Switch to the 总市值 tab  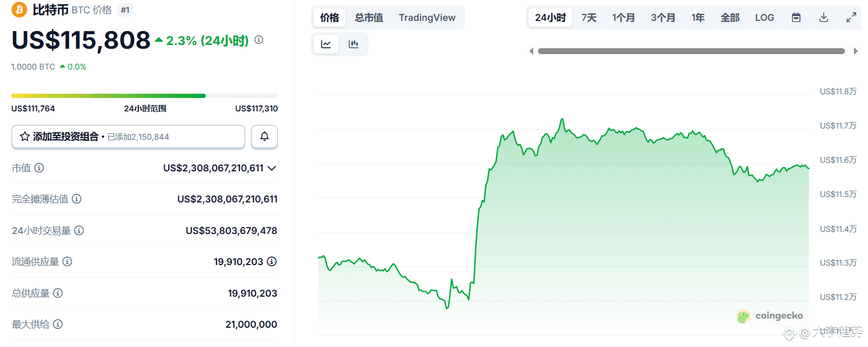pyautogui.click(x=369, y=18)
